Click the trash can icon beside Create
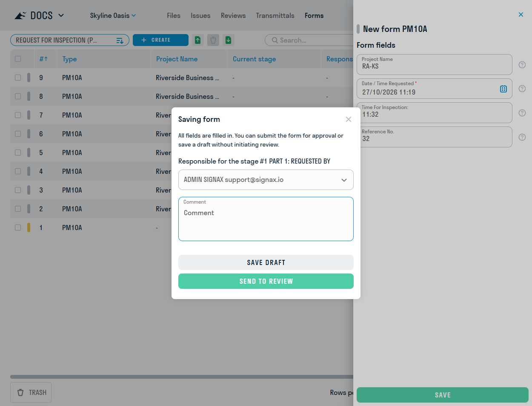532x406 pixels. click(213, 40)
